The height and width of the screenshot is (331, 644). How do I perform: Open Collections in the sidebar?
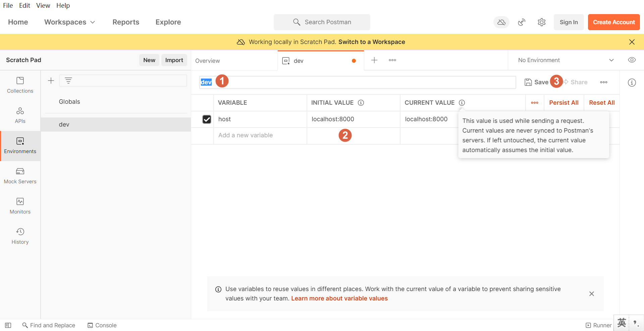coord(20,85)
